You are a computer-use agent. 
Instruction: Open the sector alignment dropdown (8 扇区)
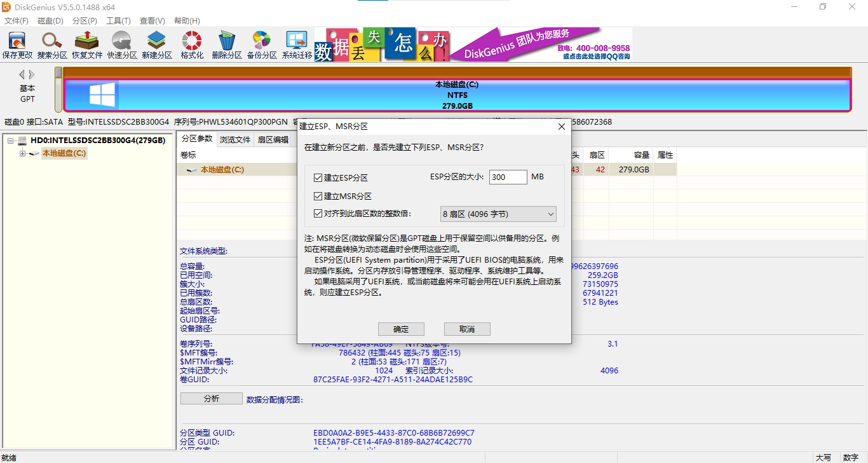(498, 214)
